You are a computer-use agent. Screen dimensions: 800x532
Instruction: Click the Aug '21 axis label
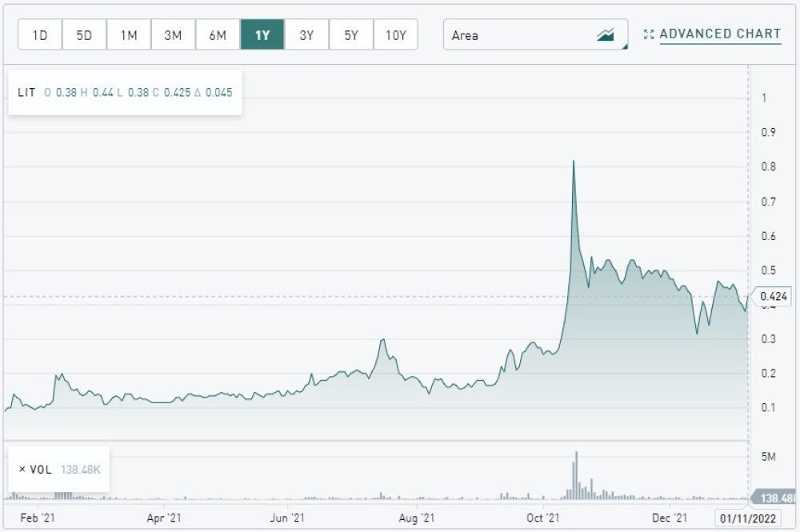tap(416, 518)
